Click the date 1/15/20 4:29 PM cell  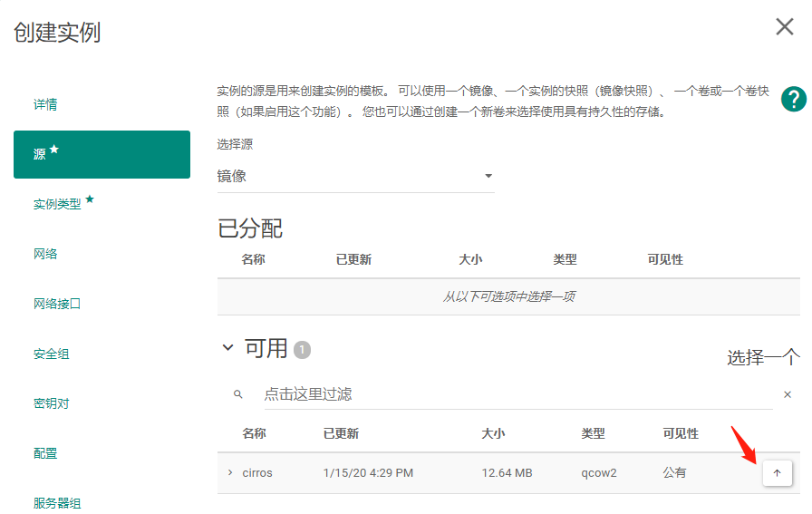368,473
